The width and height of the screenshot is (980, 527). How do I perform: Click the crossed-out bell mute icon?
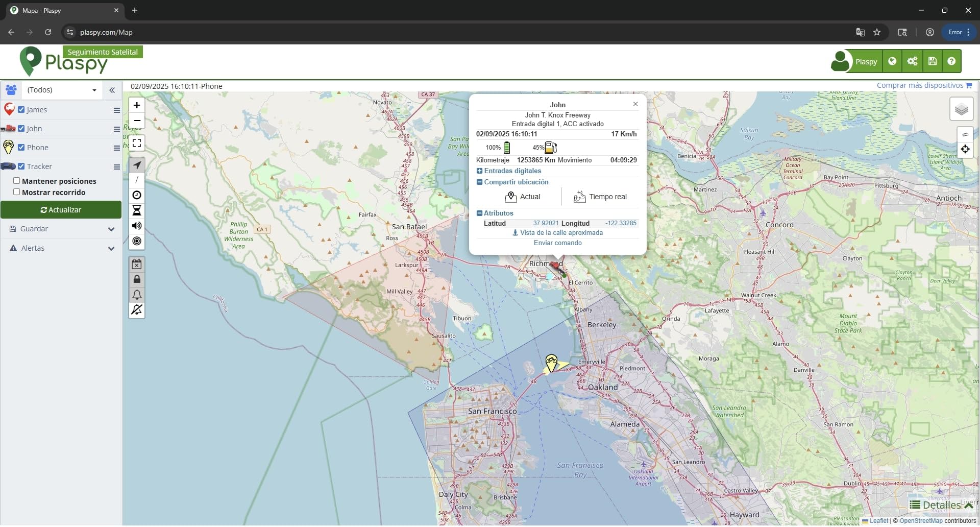click(137, 310)
